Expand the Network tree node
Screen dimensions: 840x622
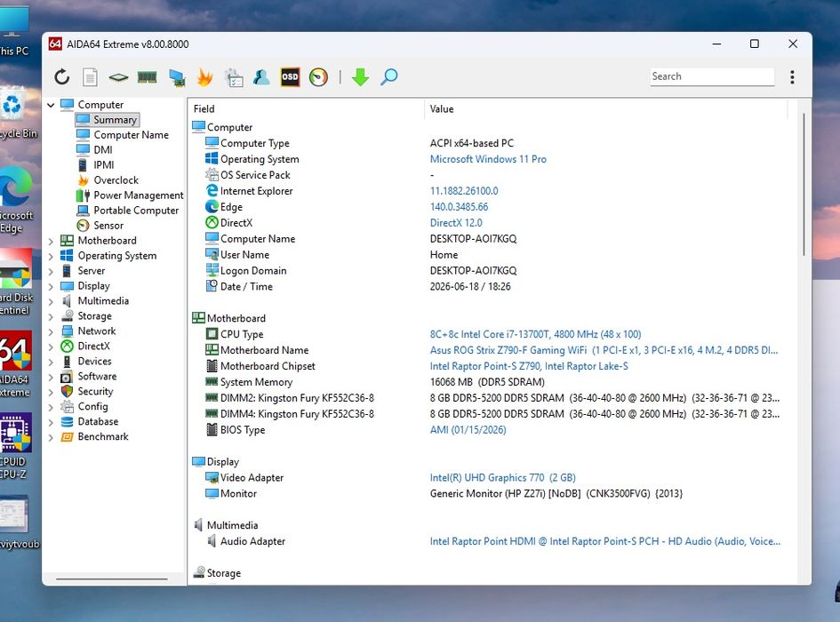51,332
